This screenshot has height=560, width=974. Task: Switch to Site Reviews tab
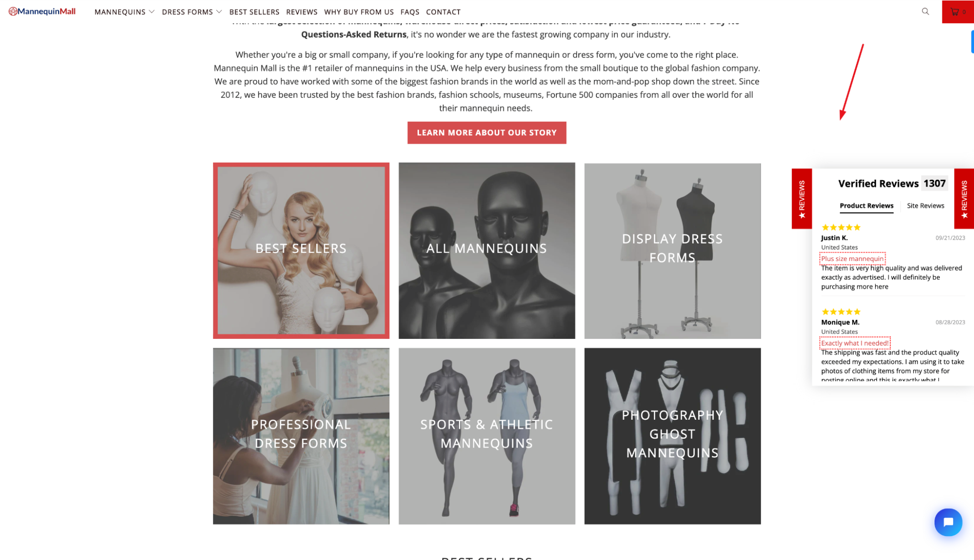tap(925, 205)
